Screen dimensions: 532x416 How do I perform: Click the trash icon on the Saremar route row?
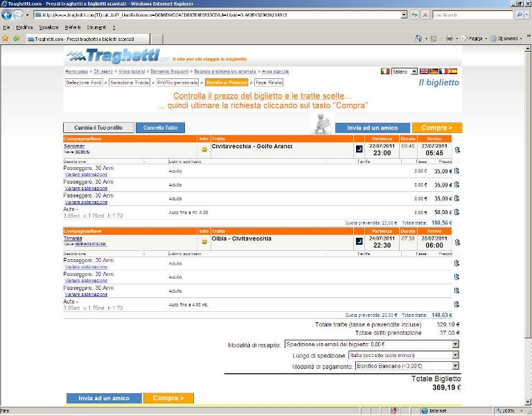point(457,150)
